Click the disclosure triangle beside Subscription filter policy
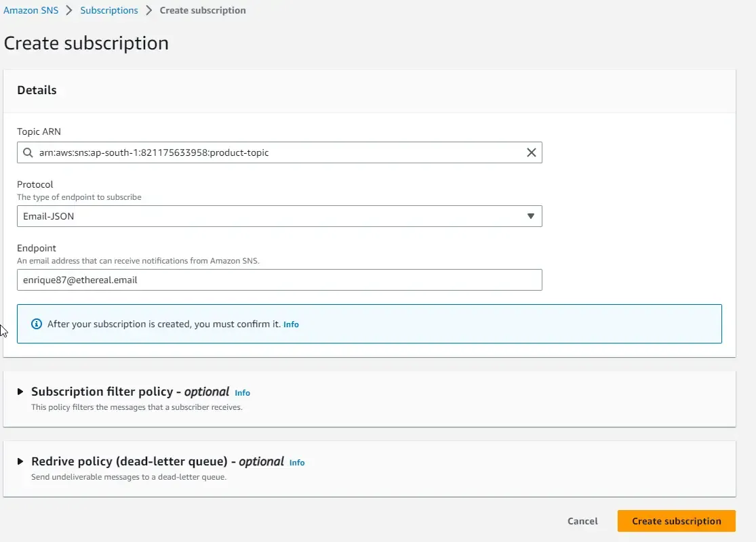This screenshot has width=756, height=542. (21, 392)
